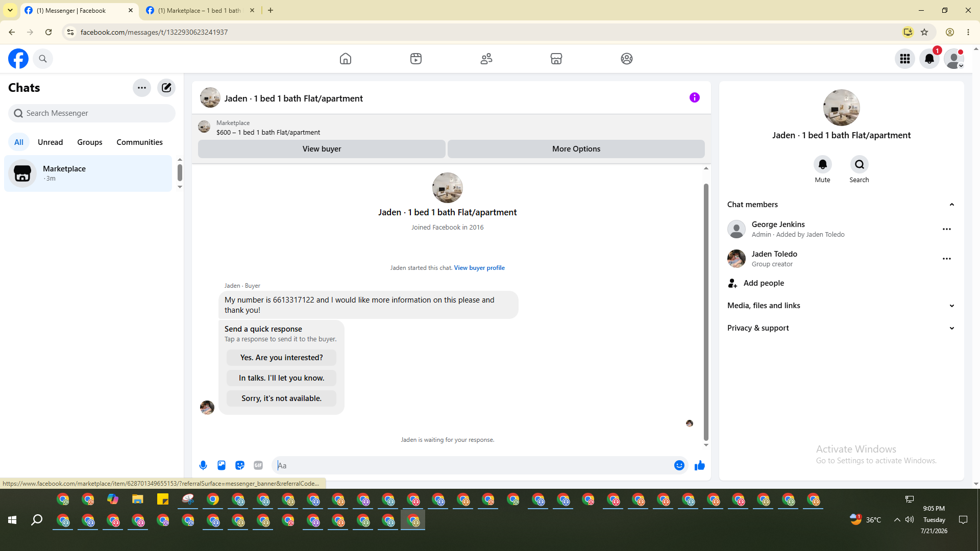980x551 pixels.
Task: Click the message input field
Action: click(473, 465)
